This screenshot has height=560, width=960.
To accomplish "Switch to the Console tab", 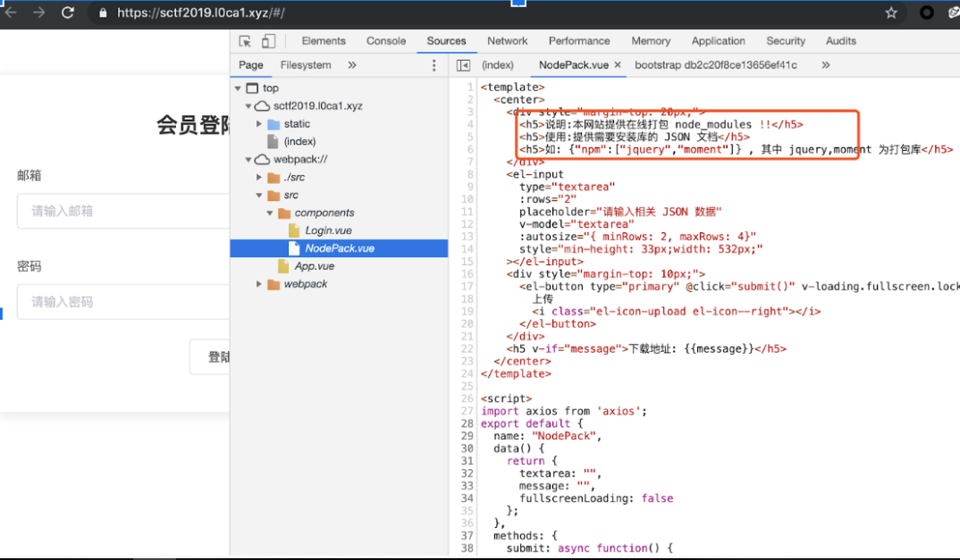I will (386, 41).
